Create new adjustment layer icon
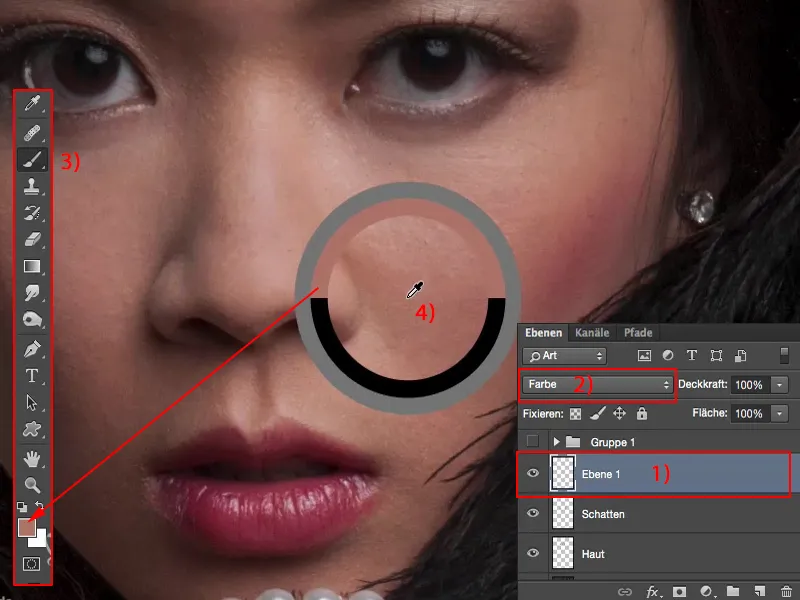Viewport: 800px width, 600px height. click(707, 592)
